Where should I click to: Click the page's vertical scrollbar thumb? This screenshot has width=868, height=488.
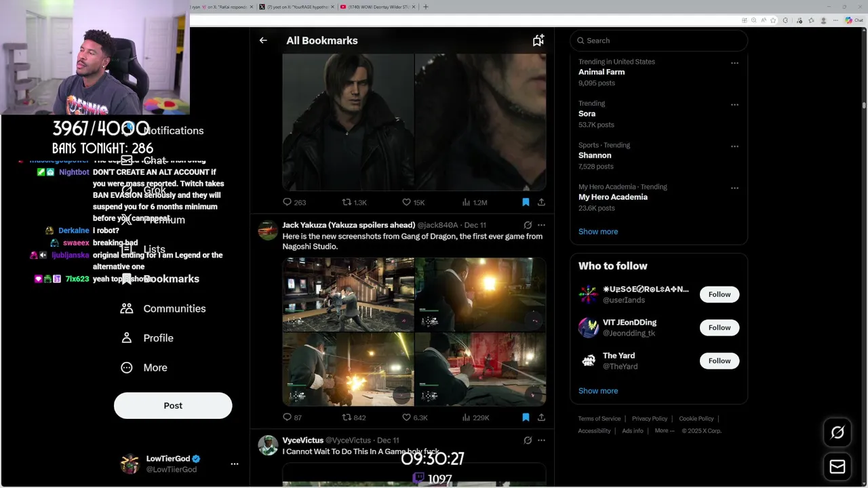point(864,105)
